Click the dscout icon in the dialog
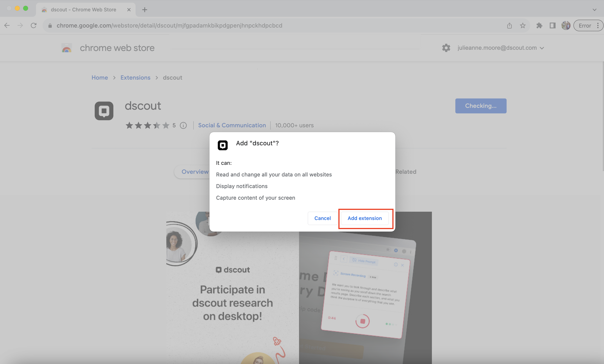The height and width of the screenshot is (364, 604). pos(223,145)
